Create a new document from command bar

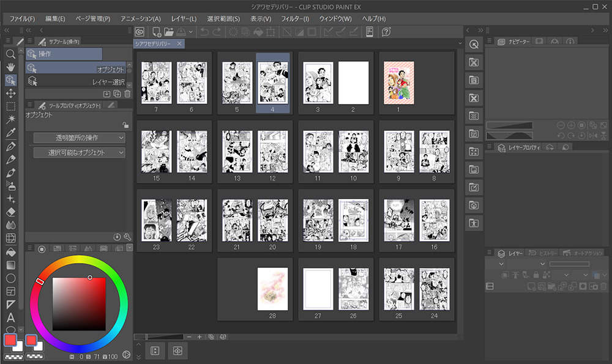tap(157, 32)
